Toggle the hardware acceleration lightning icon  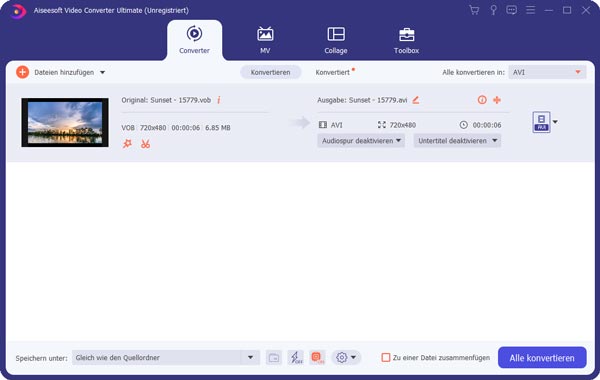point(295,357)
